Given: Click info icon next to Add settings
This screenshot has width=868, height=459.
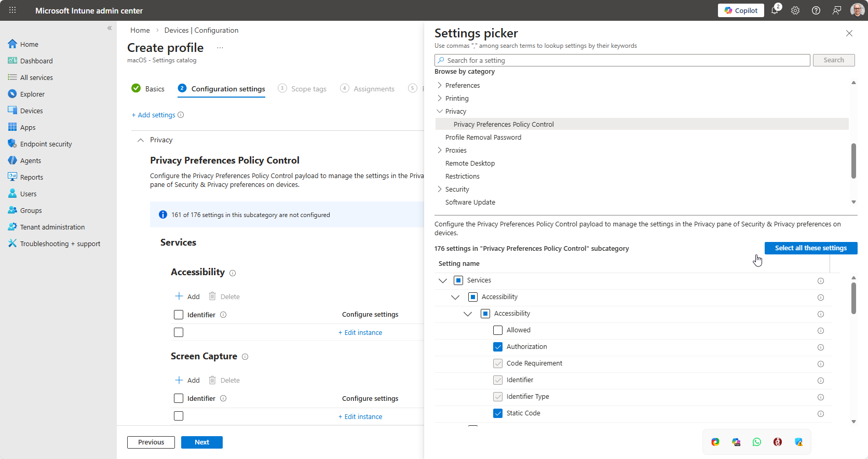Looking at the screenshot, I should pos(181,115).
